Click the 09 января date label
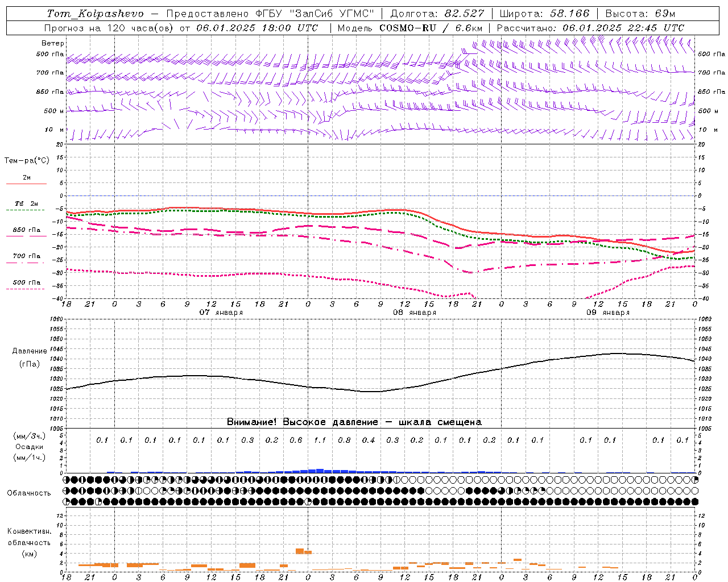The height and width of the screenshot is (582, 728). pyautogui.click(x=608, y=312)
